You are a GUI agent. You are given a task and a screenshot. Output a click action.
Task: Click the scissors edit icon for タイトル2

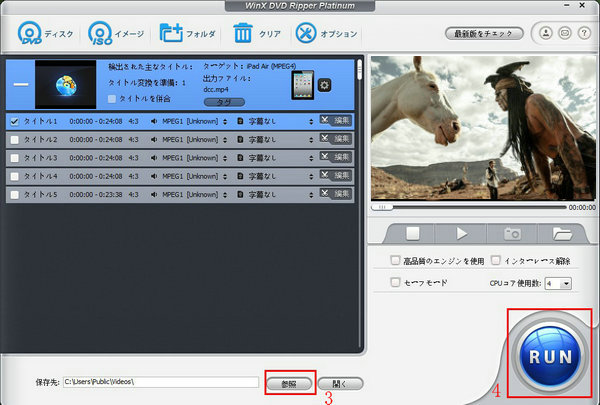click(x=325, y=138)
